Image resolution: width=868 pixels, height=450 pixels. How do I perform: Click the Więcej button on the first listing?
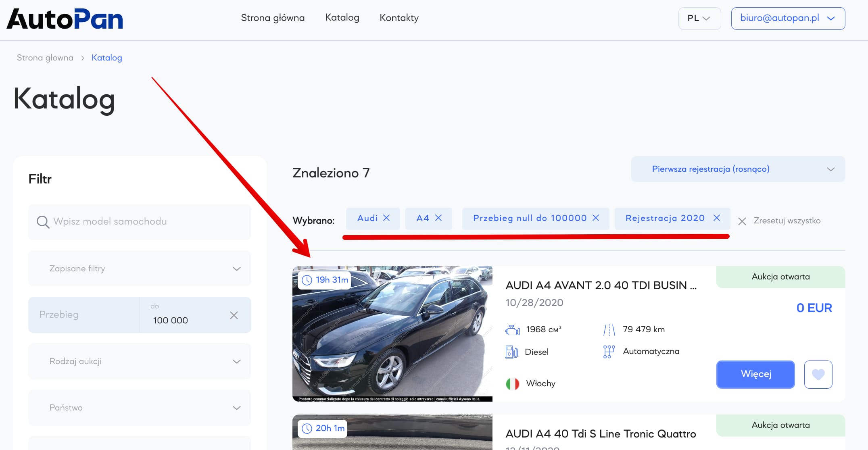[755, 374]
